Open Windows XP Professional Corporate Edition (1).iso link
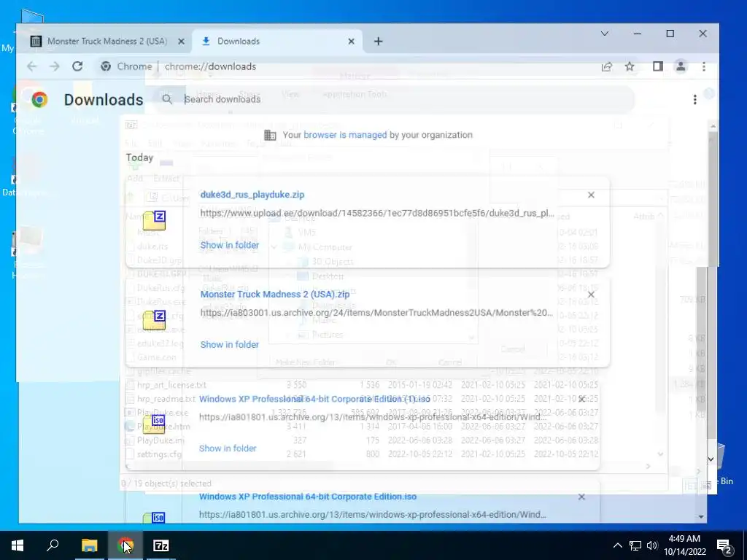The width and height of the screenshot is (747, 560). (314, 399)
